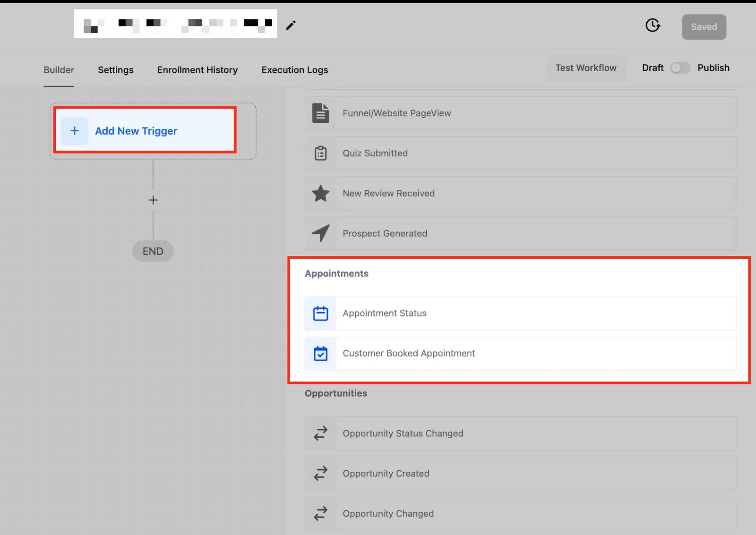Open the Enrollment History tab
This screenshot has height=535, width=756.
coord(198,70)
